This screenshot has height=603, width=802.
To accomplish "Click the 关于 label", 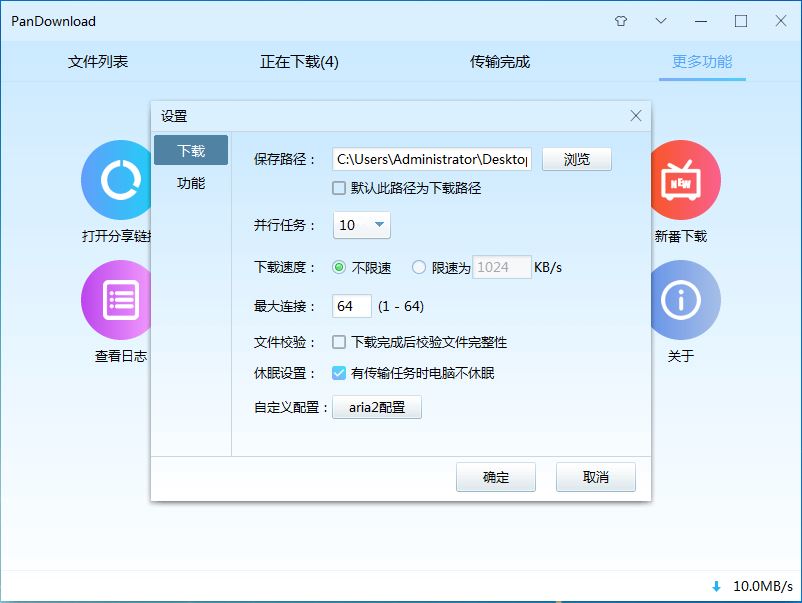I will coord(681,356).
